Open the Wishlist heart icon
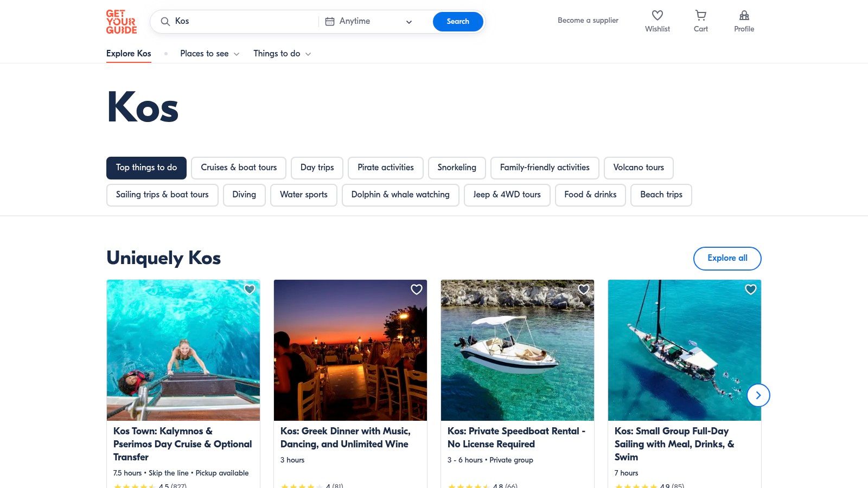The height and width of the screenshot is (488, 868). pyautogui.click(x=657, y=16)
